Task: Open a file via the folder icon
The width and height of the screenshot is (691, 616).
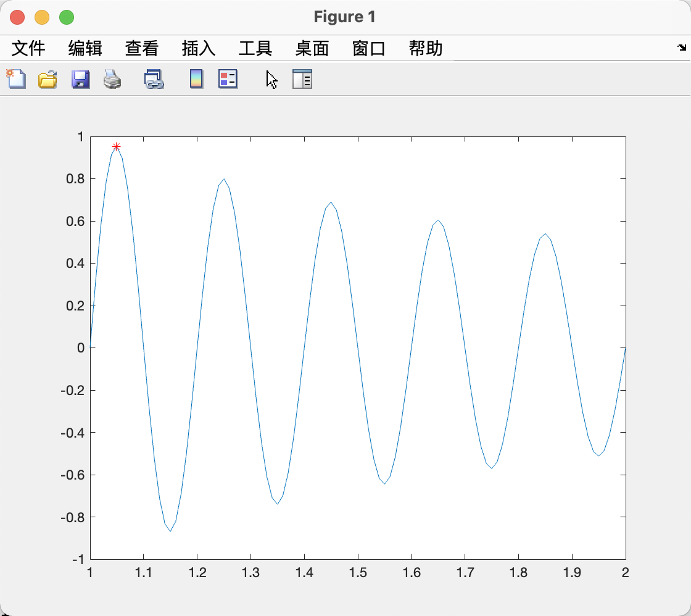Action: point(48,80)
